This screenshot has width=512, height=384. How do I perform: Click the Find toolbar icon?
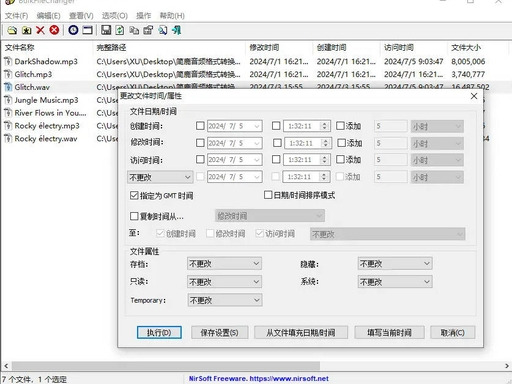pyautogui.click(x=162, y=30)
